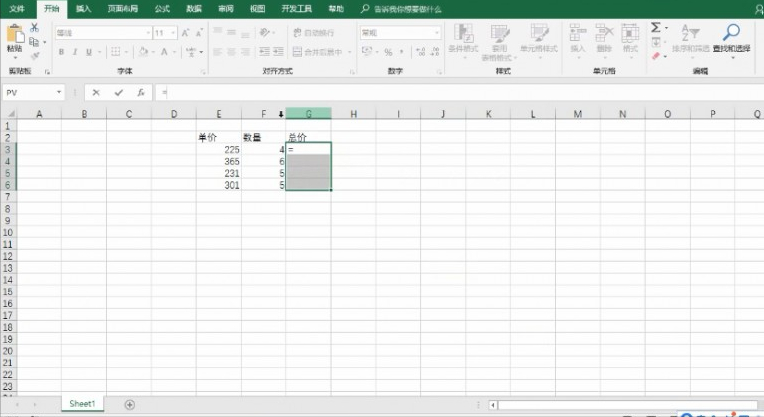Select the Sheet1 worksheet tab

[x=82, y=404]
